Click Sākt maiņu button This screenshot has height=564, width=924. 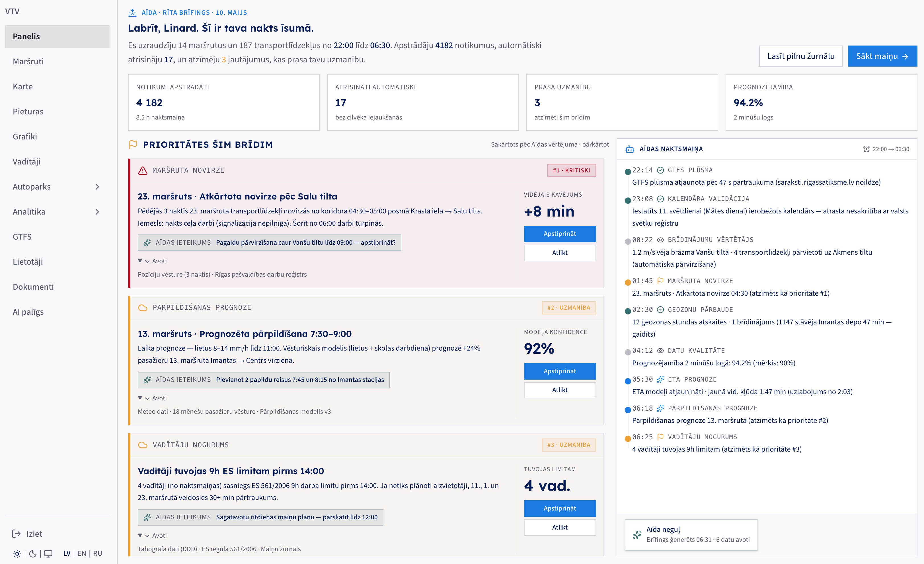click(x=882, y=56)
